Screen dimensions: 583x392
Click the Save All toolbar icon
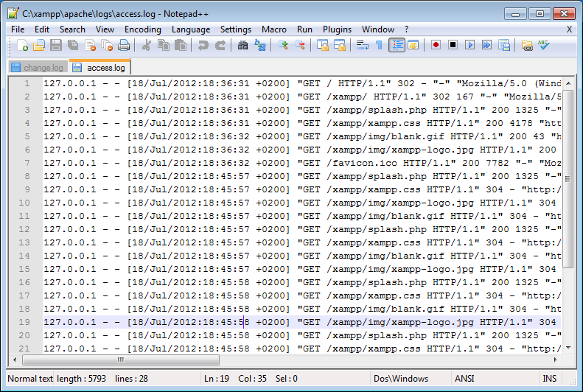pos(73,46)
